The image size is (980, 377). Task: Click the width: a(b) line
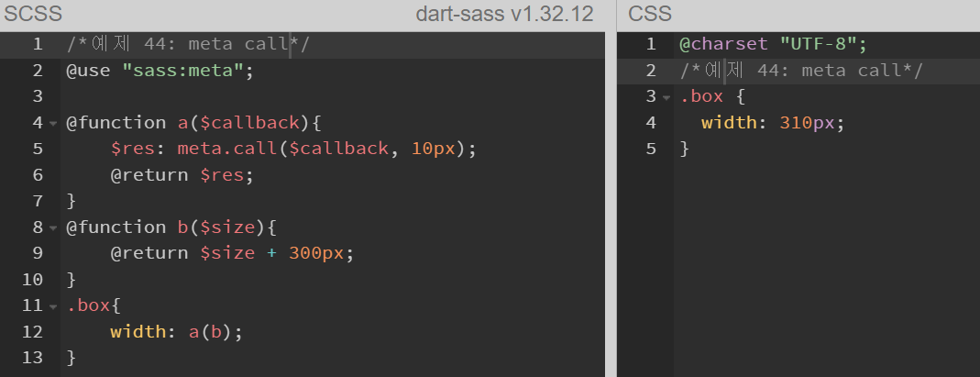176,331
